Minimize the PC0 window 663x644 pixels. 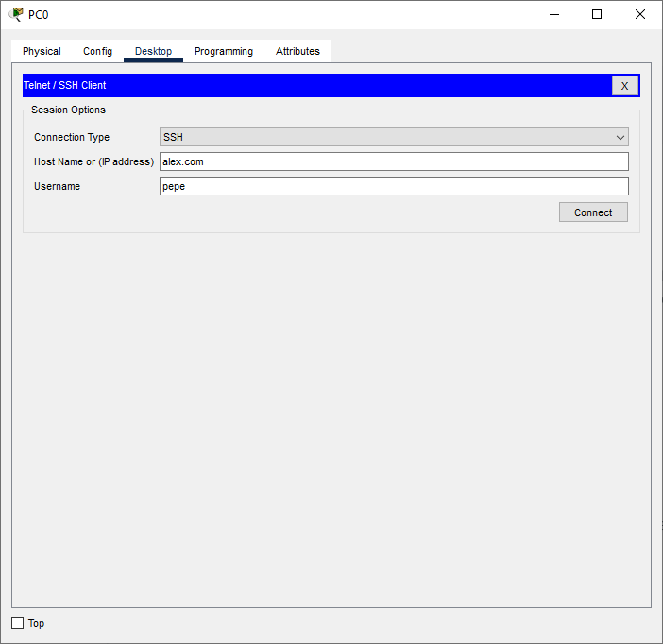(553, 14)
